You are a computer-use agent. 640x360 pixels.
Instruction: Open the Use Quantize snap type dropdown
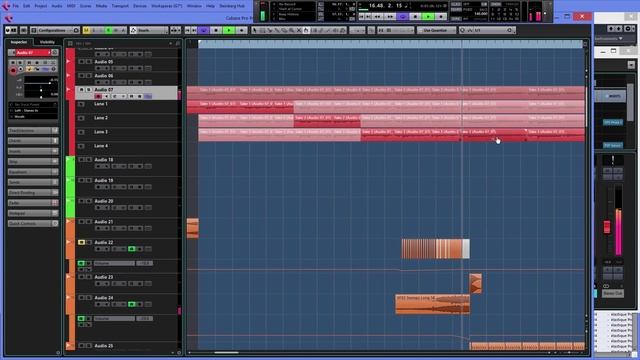click(x=436, y=30)
